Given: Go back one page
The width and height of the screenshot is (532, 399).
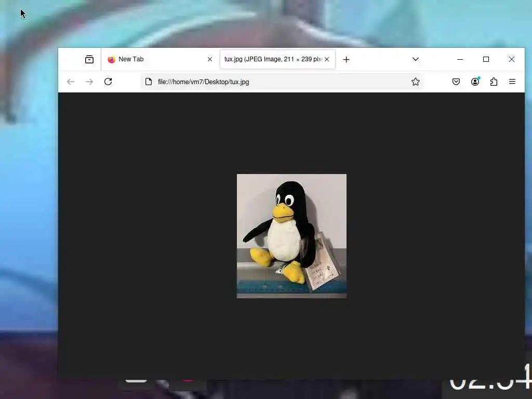Looking at the screenshot, I should pyautogui.click(x=71, y=82).
